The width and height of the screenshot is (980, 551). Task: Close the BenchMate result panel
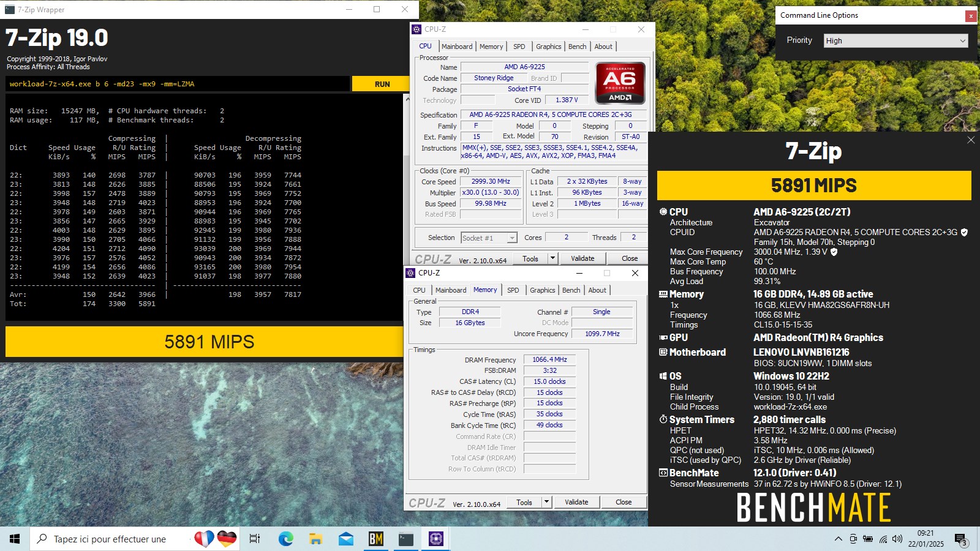971,140
